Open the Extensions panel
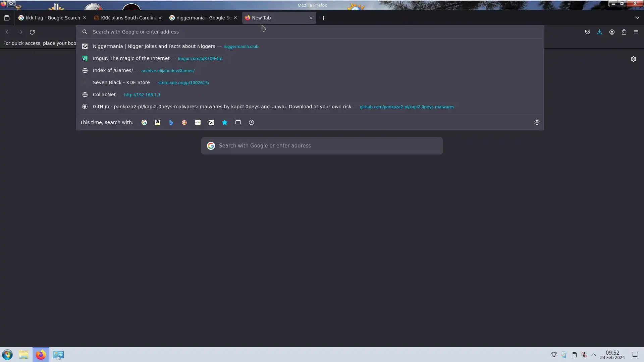Image resolution: width=644 pixels, height=362 pixels. pos(624,32)
